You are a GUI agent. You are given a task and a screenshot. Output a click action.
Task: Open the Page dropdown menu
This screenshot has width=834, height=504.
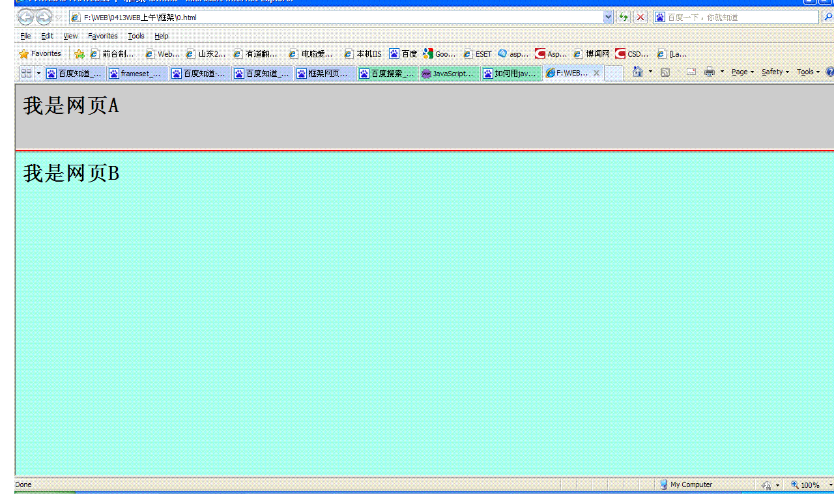click(742, 72)
